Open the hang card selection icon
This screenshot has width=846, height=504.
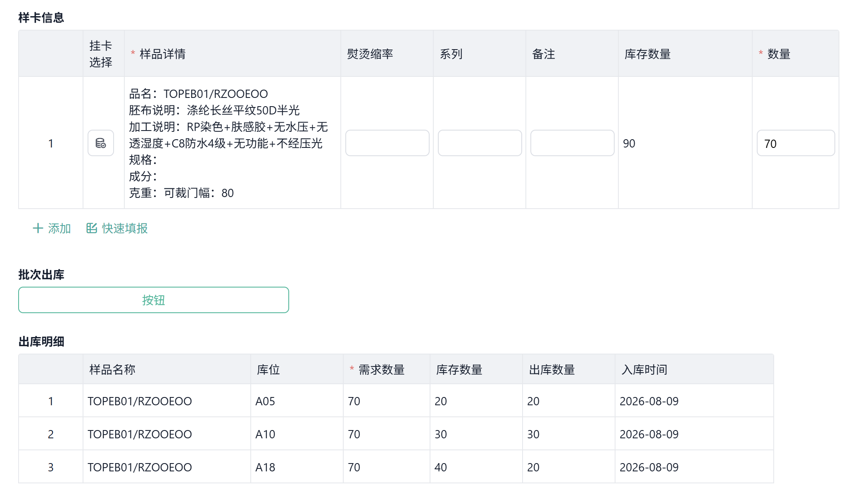pyautogui.click(x=101, y=143)
